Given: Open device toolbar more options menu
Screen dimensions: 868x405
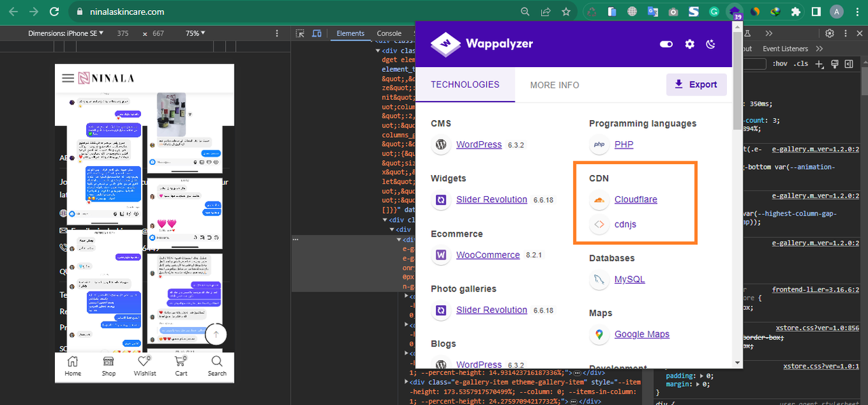Looking at the screenshot, I should [277, 33].
